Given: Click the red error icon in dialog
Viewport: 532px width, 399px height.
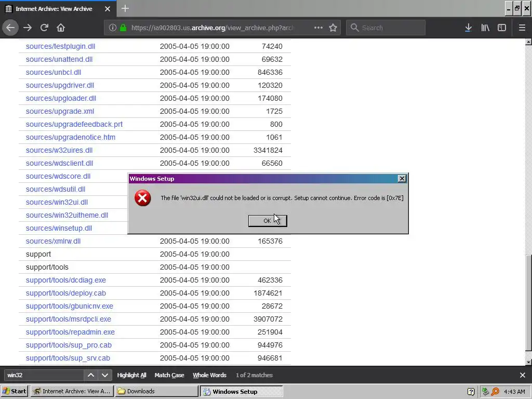Looking at the screenshot, I should point(142,198).
